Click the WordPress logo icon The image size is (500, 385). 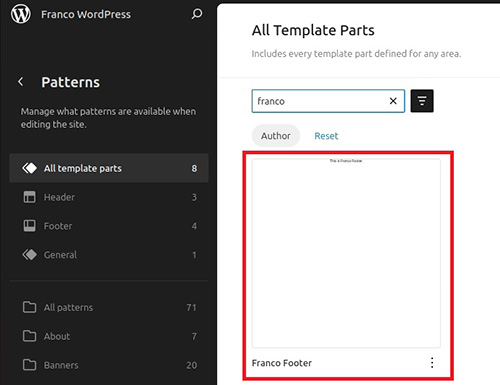[x=21, y=14]
